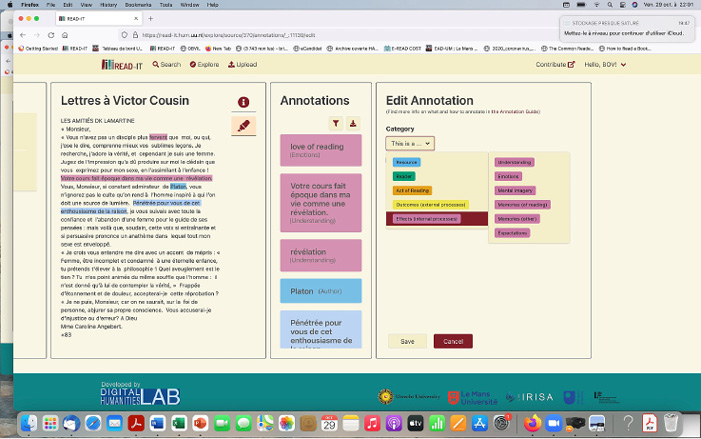Open Search in the READ-IT navbar
Screen dimensions: 701x439
coord(167,64)
